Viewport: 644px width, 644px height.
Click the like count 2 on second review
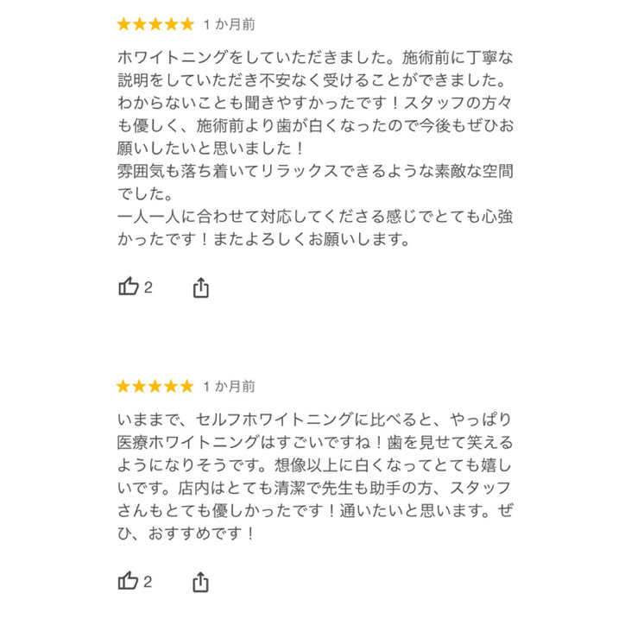coord(148,583)
